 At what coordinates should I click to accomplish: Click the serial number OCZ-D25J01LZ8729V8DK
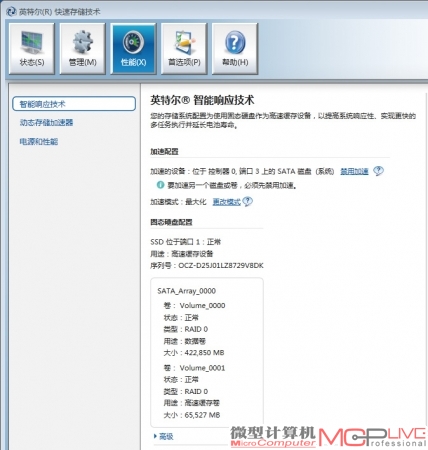[221, 266]
